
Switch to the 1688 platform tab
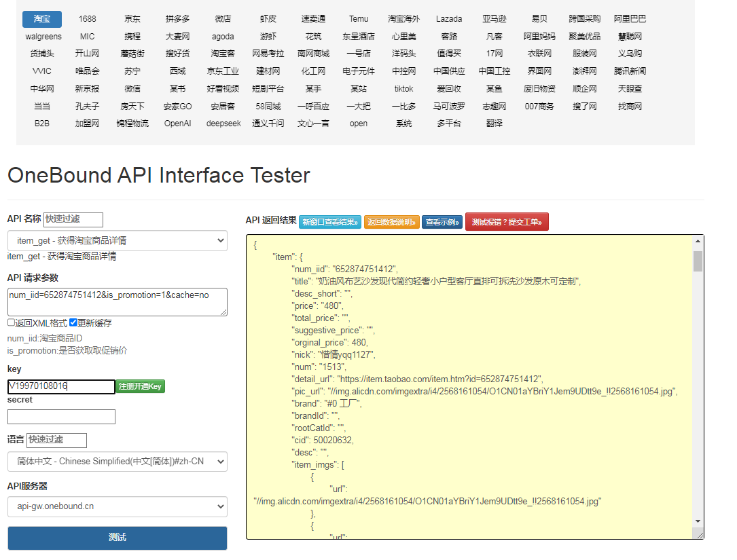(x=87, y=19)
